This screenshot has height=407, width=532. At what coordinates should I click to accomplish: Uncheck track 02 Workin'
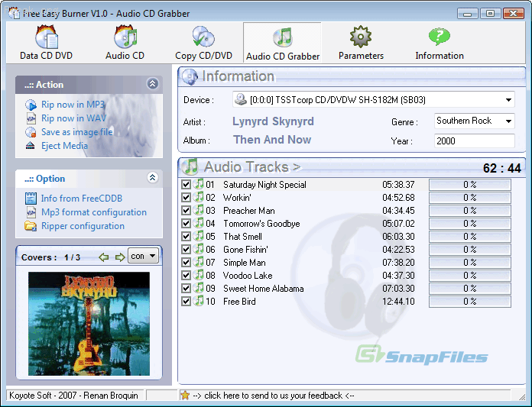tap(186, 198)
